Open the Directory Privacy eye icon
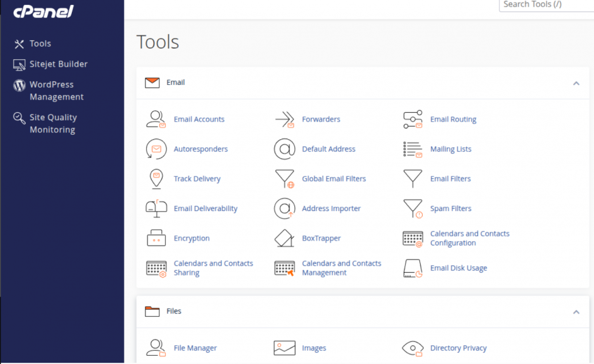 click(x=413, y=348)
